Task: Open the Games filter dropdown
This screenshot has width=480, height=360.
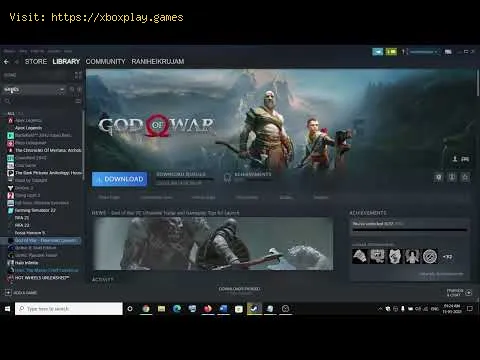Action: (x=34, y=90)
